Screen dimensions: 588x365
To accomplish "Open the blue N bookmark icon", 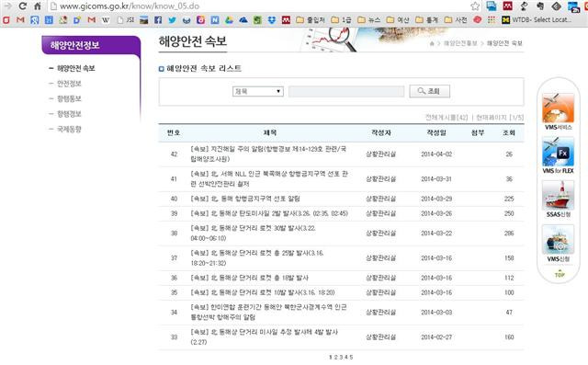I will 215,20.
